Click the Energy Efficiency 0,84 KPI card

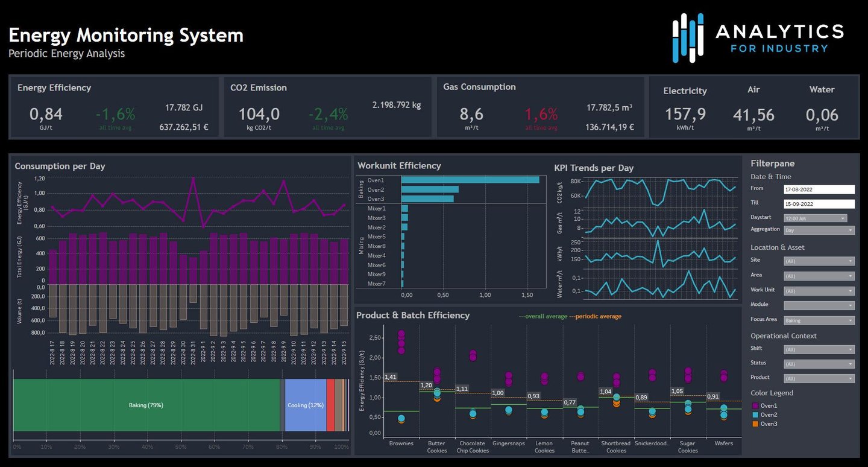[x=114, y=107]
